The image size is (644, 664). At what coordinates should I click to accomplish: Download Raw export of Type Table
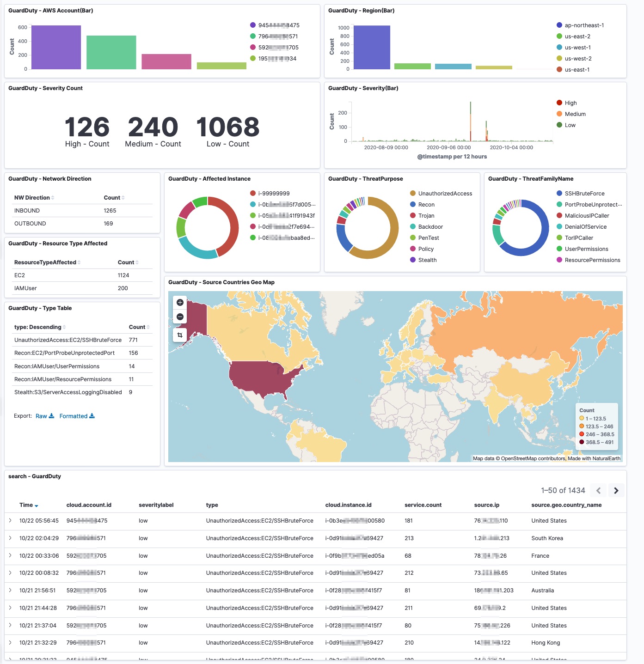point(45,416)
